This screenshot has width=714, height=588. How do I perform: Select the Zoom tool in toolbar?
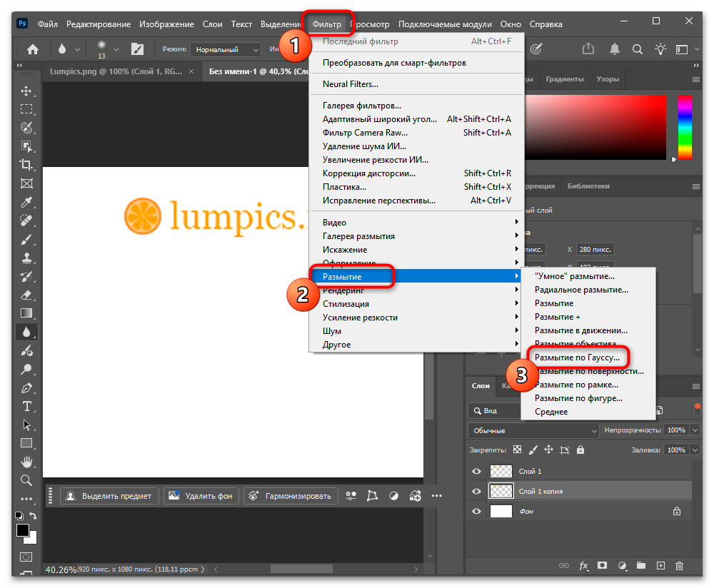tap(26, 480)
